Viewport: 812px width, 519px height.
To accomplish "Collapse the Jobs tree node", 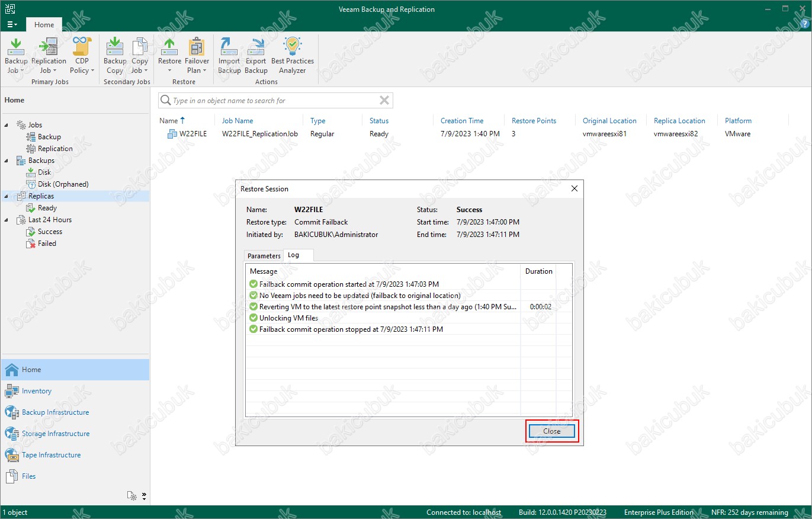I will (7, 125).
